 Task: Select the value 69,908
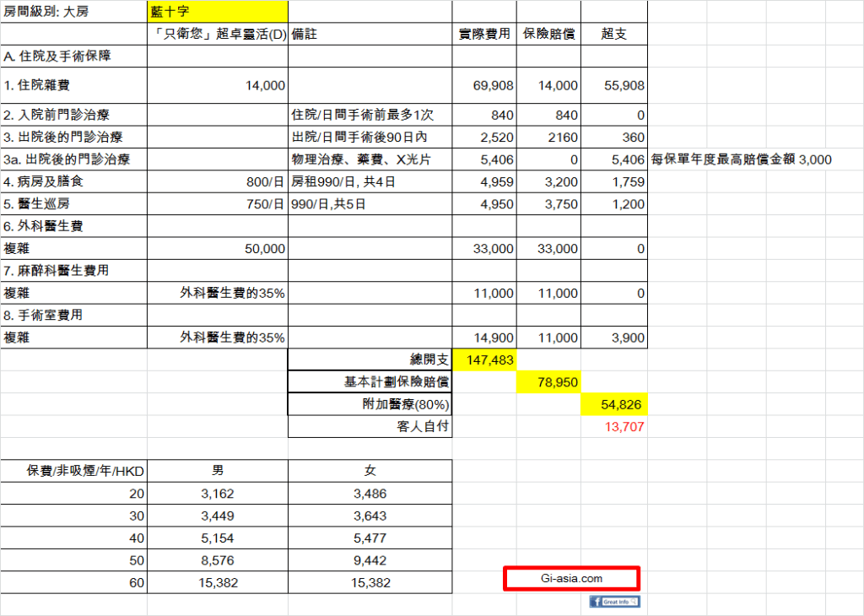point(493,86)
